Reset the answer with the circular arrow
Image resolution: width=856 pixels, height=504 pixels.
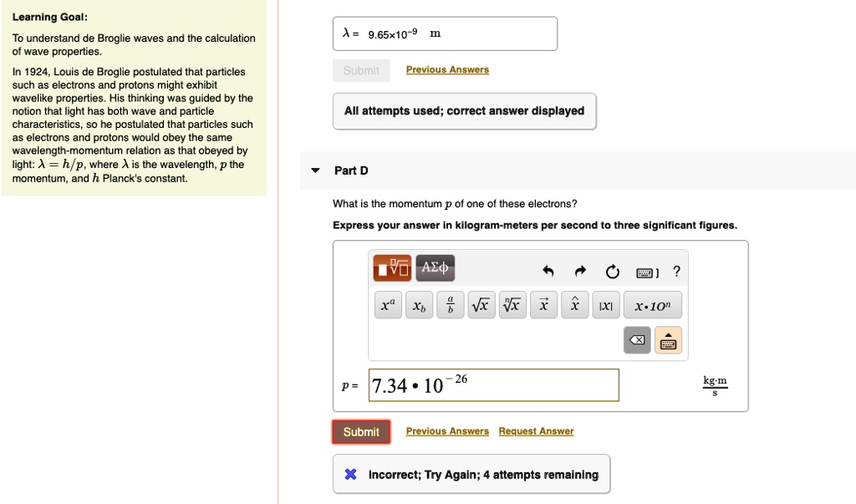613,272
